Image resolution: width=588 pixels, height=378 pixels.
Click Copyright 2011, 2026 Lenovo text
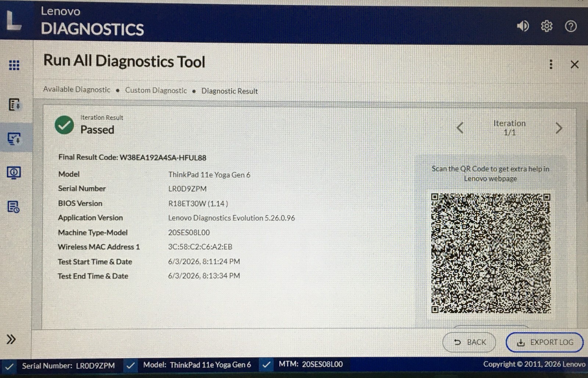click(534, 364)
